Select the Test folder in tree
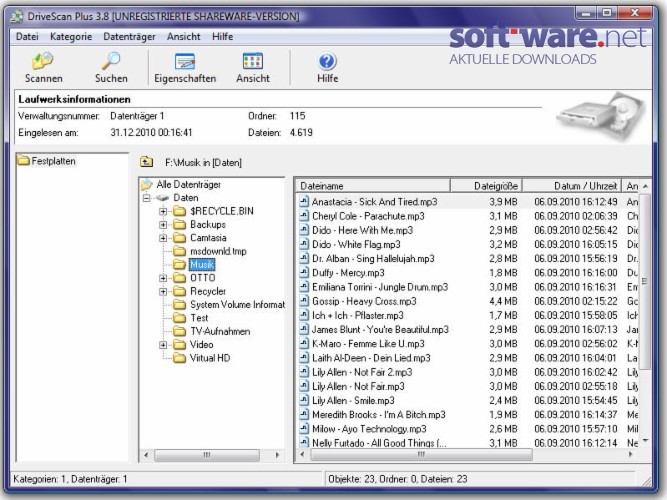Viewport: 667px width, 500px height. pos(199,318)
